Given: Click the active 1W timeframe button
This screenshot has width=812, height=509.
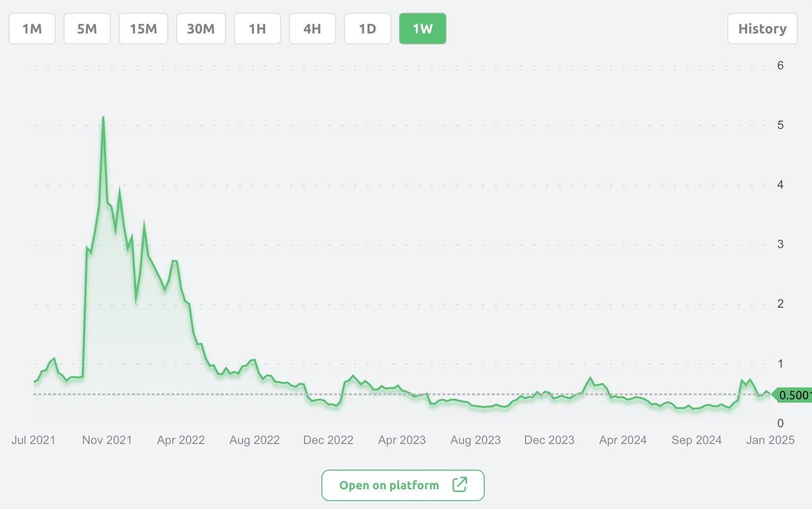Looking at the screenshot, I should pos(423,29).
